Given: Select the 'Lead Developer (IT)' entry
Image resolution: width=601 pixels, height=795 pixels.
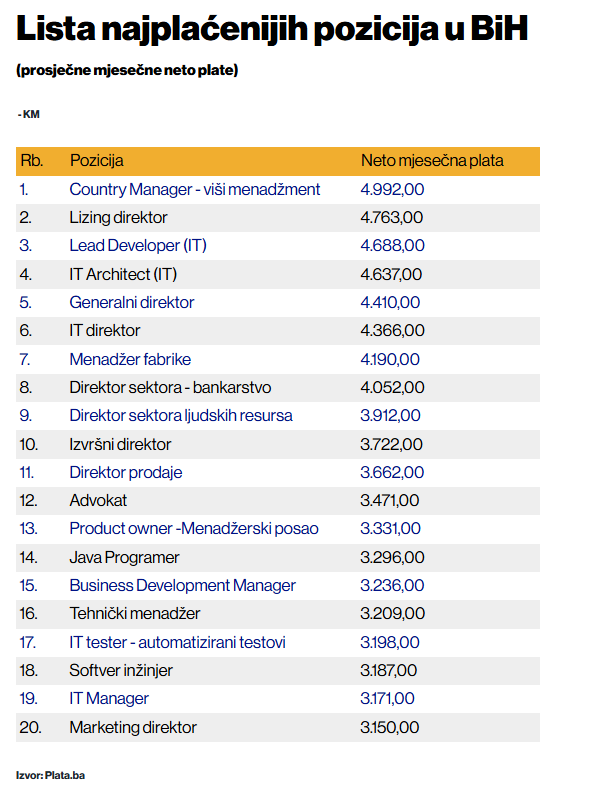Looking at the screenshot, I should (x=138, y=245).
